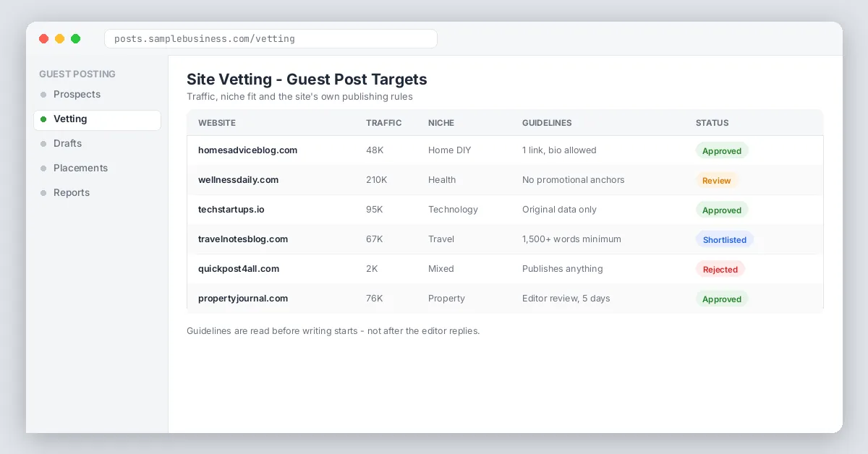Click the green maximize window button
The image size is (868, 454).
(x=75, y=39)
